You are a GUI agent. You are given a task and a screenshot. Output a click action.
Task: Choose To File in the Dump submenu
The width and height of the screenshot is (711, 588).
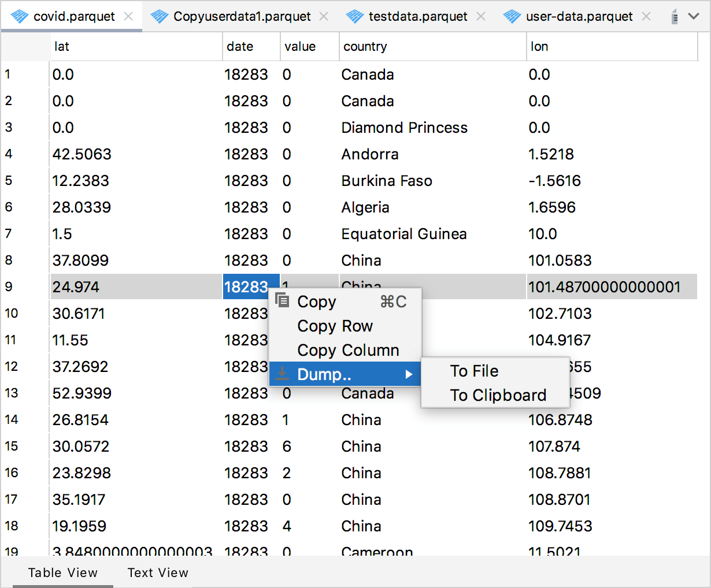(474, 371)
